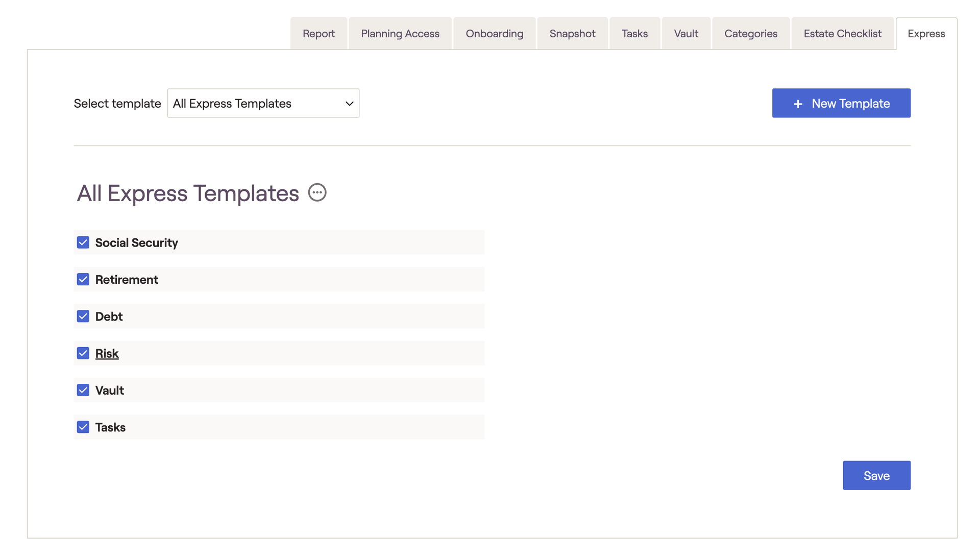The width and height of the screenshot is (980, 560).
Task: Uncheck the Retirement checkbox
Action: [83, 279]
